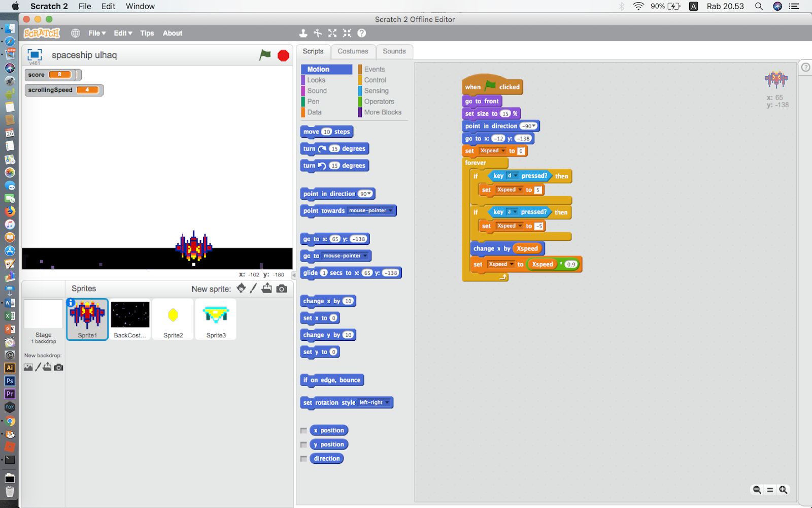The image size is (812, 508).
Task: Enable the direction stage checkbox
Action: 303,458
